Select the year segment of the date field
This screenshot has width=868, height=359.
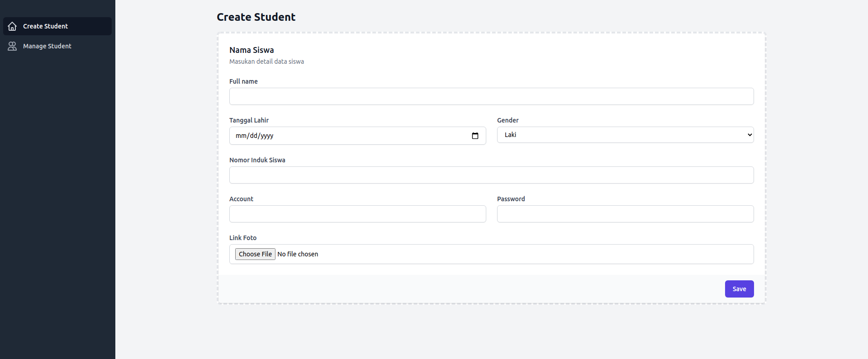[x=267, y=136]
